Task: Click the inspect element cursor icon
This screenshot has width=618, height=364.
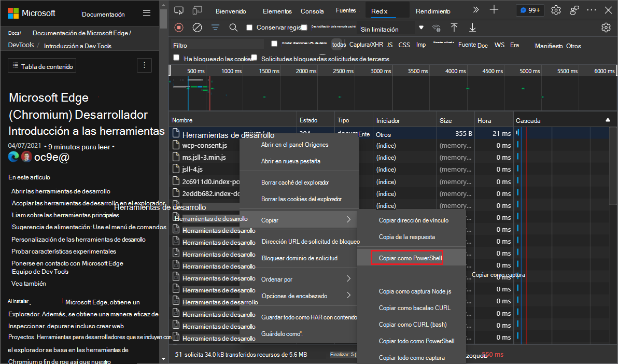Action: pos(178,10)
